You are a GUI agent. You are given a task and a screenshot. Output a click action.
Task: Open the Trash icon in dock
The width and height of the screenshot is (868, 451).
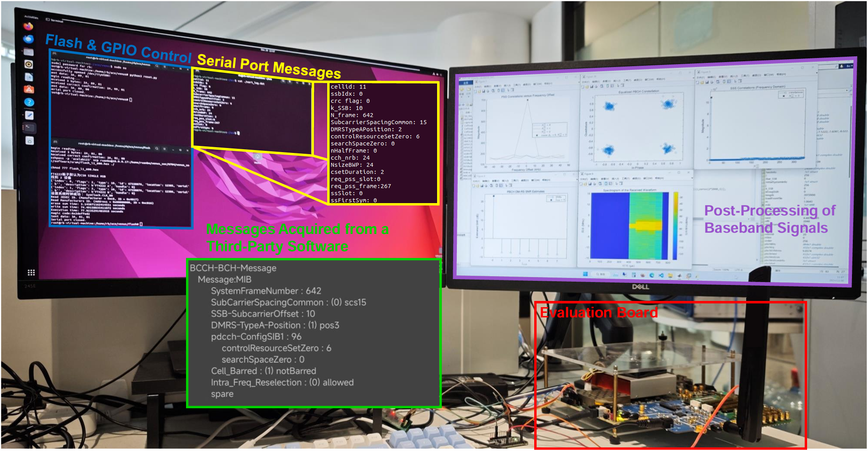30,141
